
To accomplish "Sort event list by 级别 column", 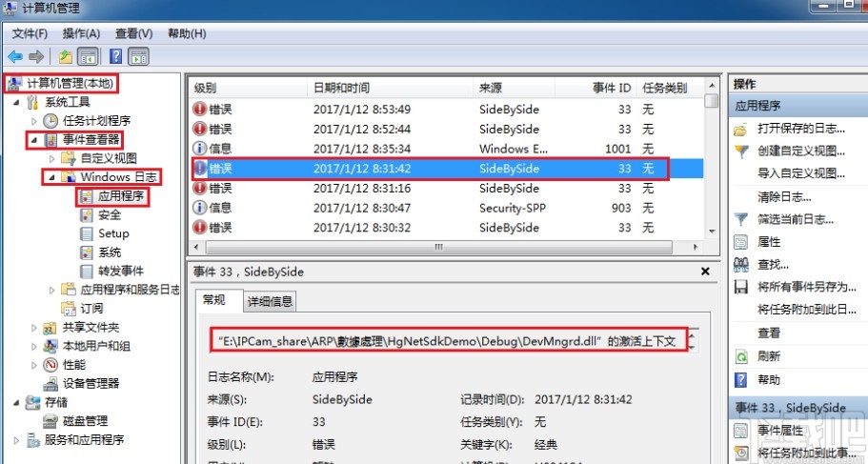I will pyautogui.click(x=248, y=88).
